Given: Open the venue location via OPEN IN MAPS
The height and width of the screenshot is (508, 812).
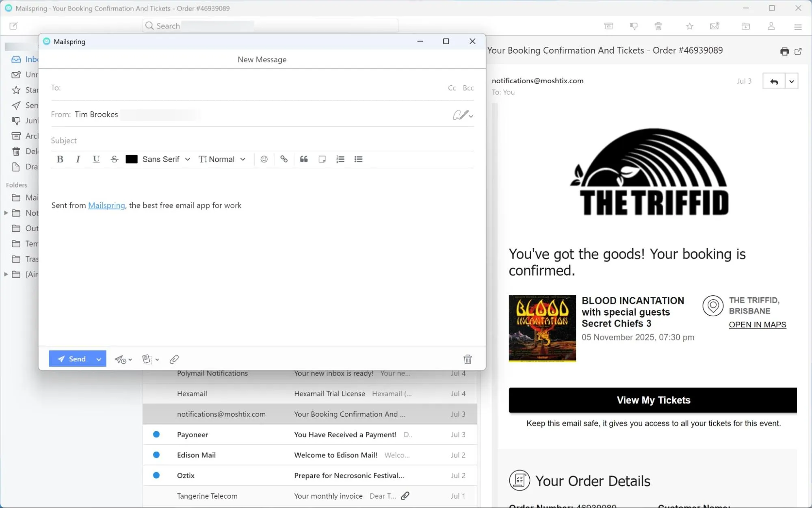Looking at the screenshot, I should [757, 324].
